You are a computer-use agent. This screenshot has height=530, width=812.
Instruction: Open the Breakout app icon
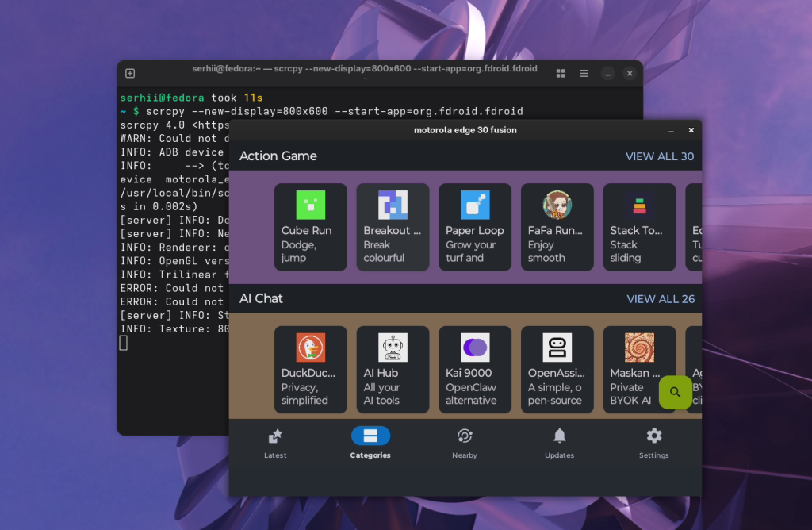[x=393, y=205]
